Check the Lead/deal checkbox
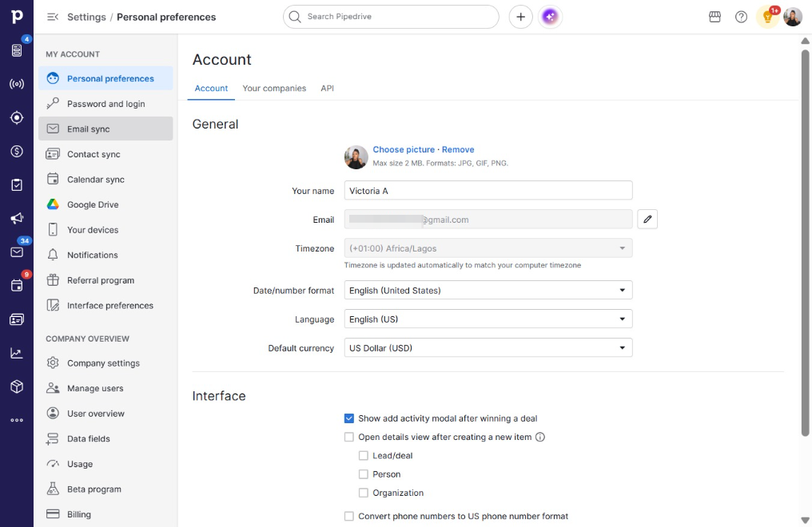 [364, 456]
